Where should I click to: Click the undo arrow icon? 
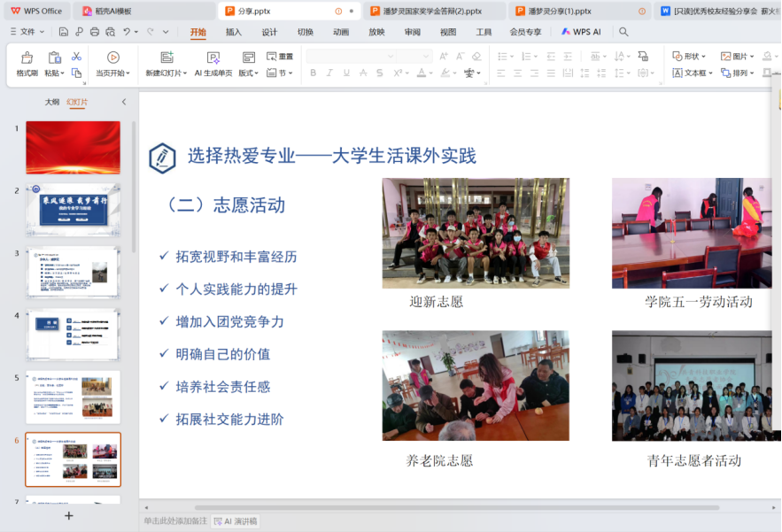(x=127, y=32)
